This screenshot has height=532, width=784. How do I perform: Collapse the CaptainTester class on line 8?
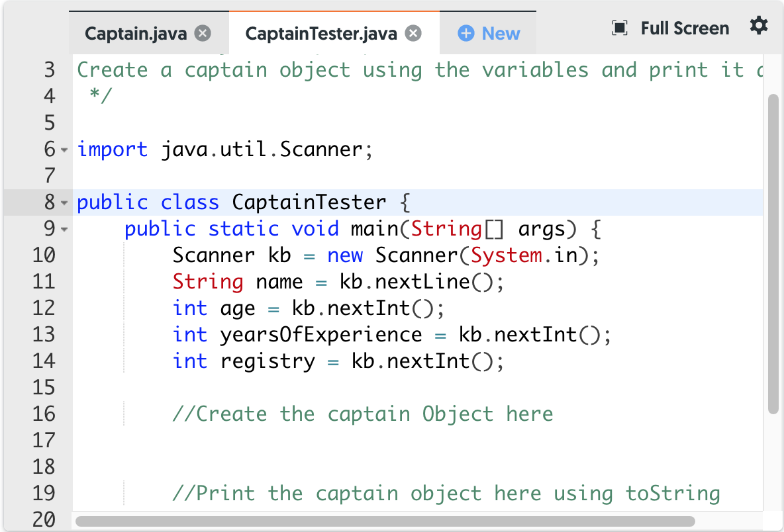[x=66, y=204]
